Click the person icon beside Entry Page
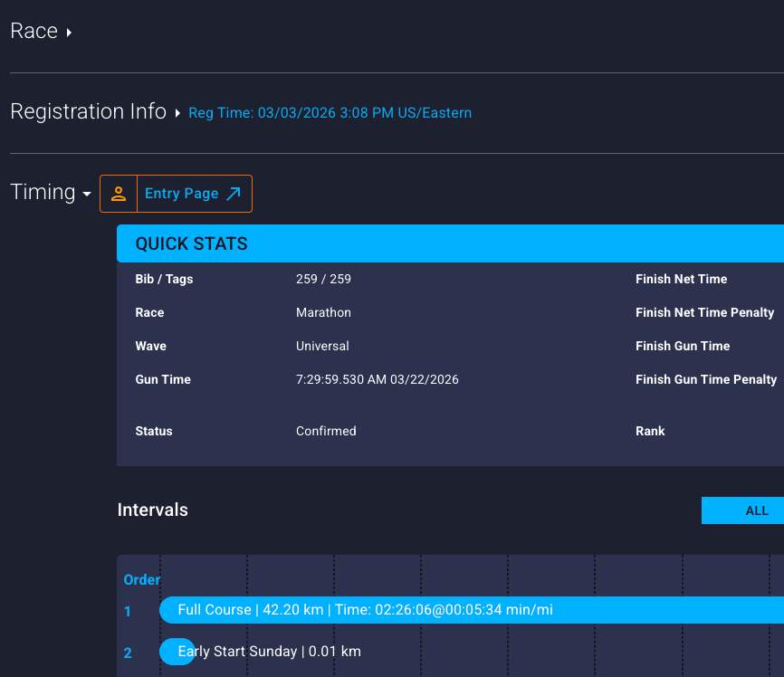 [x=118, y=194]
